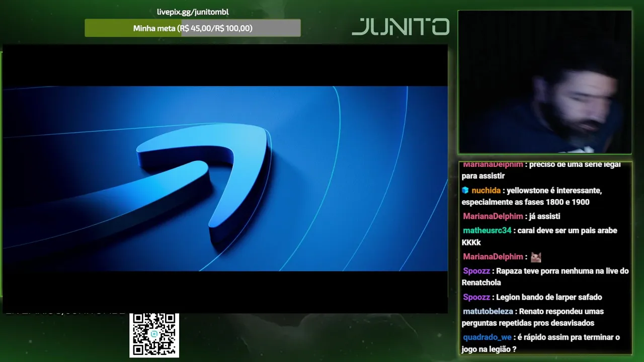Click the 'Legion bando de larper safado' message
This screenshot has height=362, width=644.
pos(549,297)
